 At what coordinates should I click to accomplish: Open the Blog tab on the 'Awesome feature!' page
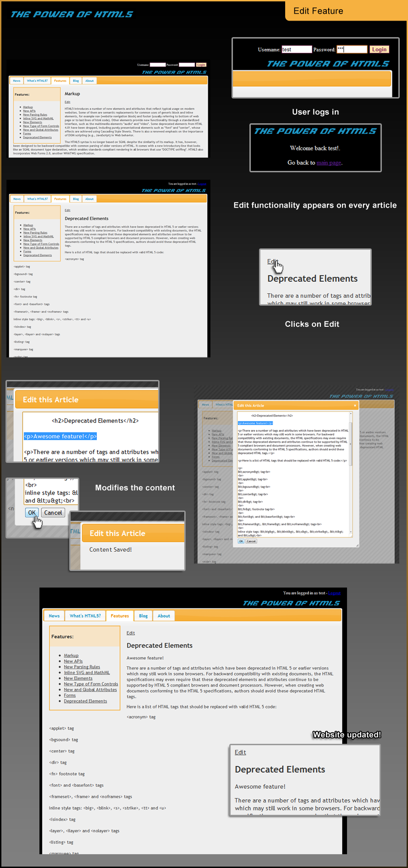(143, 616)
